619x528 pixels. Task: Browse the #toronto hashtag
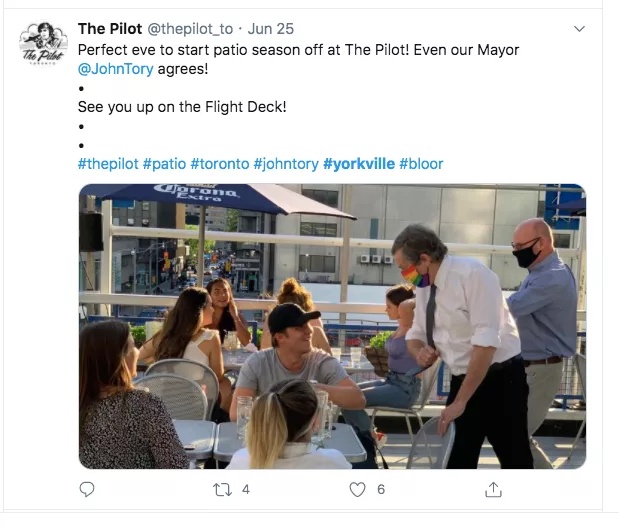(220, 163)
